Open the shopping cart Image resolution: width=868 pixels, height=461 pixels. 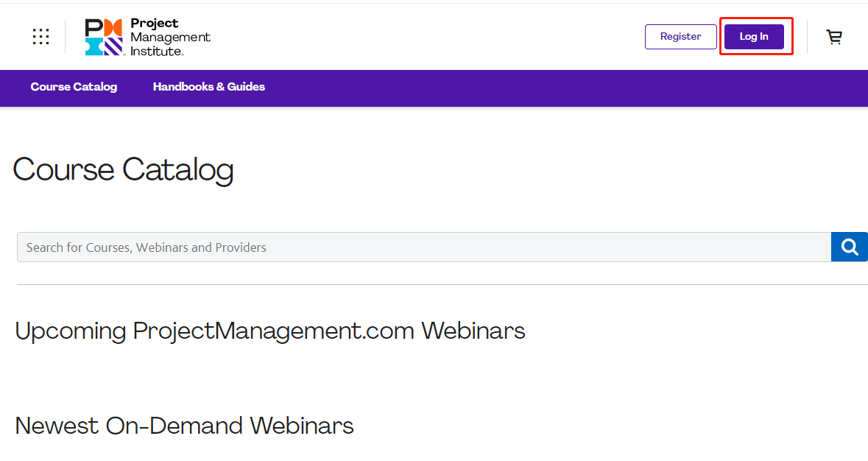pyautogui.click(x=834, y=37)
